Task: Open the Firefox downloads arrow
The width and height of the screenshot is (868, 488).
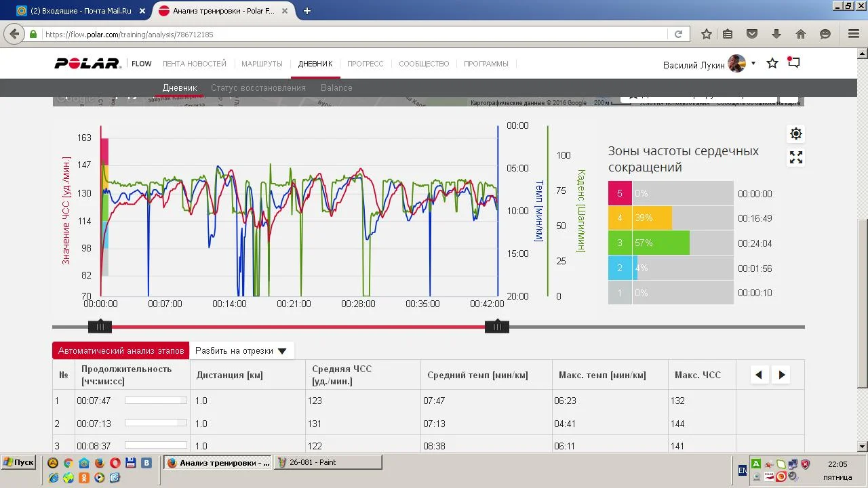Action: pyautogui.click(x=776, y=34)
